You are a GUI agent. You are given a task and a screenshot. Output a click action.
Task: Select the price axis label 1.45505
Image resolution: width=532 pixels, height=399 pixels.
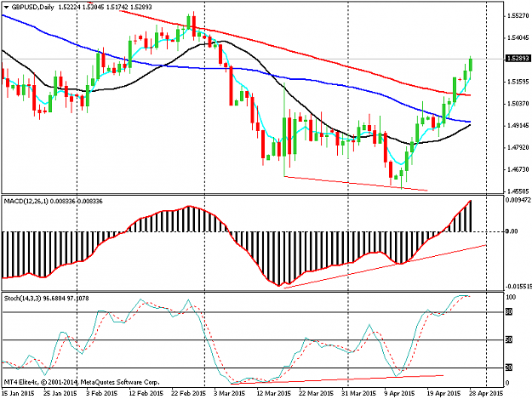click(518, 191)
